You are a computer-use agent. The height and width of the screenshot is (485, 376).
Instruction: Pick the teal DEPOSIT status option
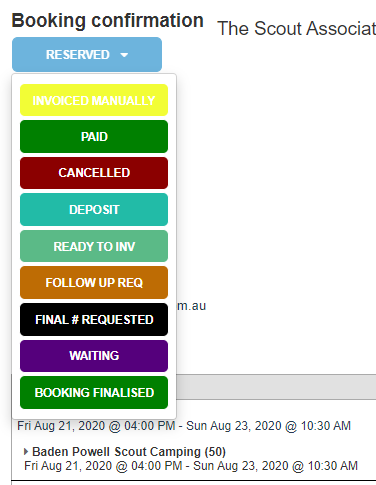[94, 209]
